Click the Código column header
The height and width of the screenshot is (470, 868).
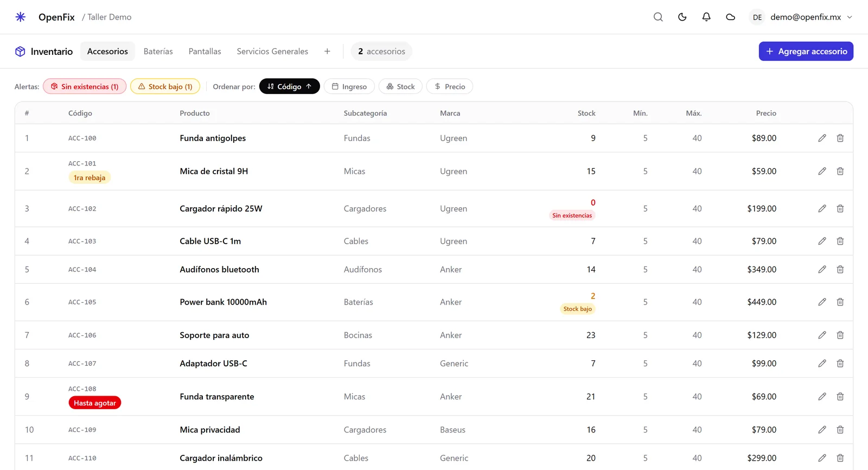click(80, 113)
